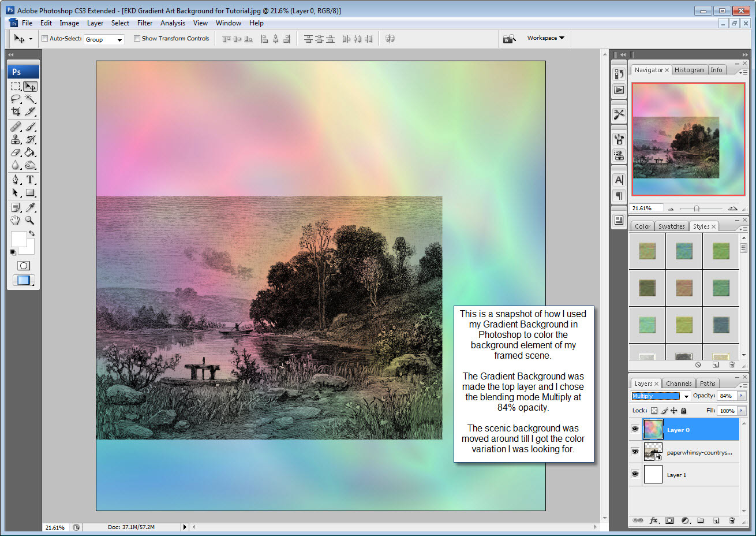Enable the Auto-Select checkbox
Viewport: 756px width, 536px height.
pos(44,38)
